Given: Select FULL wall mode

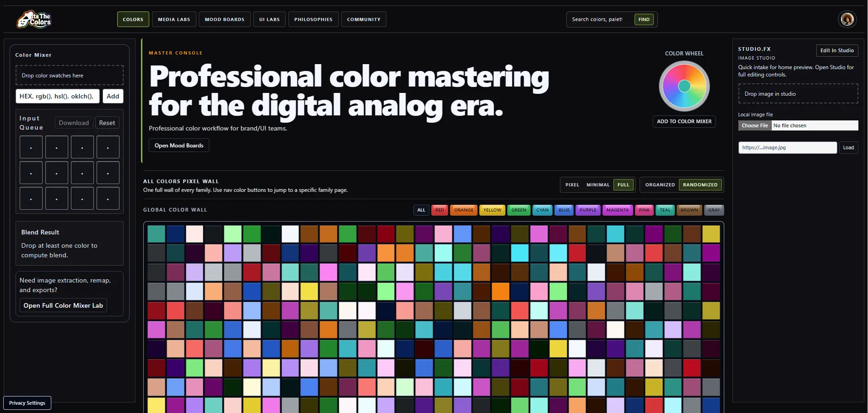Looking at the screenshot, I should click(x=624, y=185).
